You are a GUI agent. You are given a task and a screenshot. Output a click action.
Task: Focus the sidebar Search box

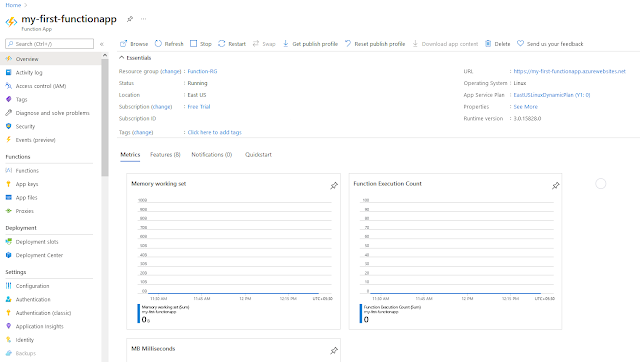click(x=49, y=44)
